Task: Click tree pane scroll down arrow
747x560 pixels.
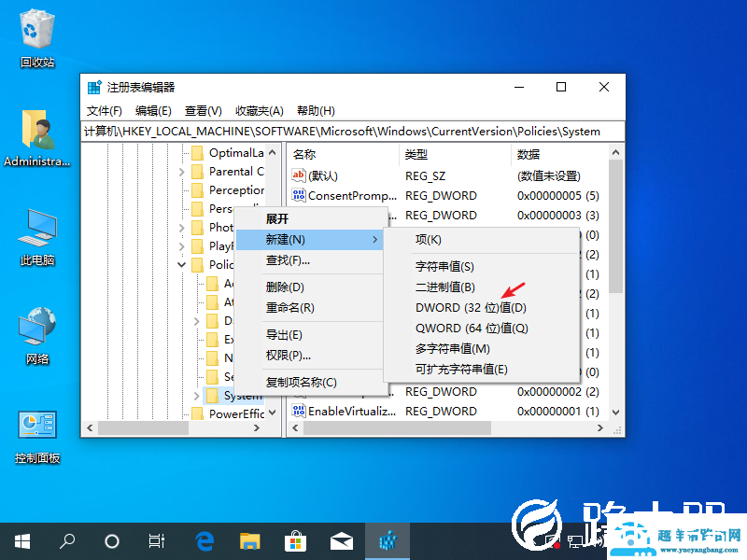Action: coord(273,413)
